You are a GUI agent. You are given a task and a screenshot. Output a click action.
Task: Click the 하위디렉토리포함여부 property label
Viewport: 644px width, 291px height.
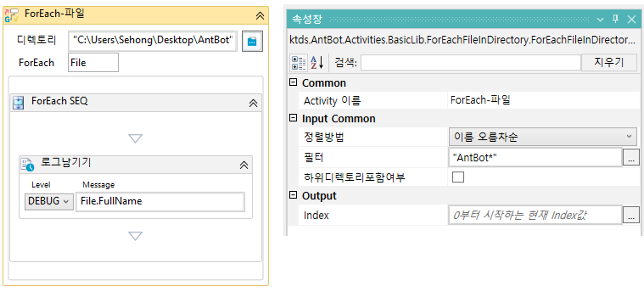click(354, 177)
